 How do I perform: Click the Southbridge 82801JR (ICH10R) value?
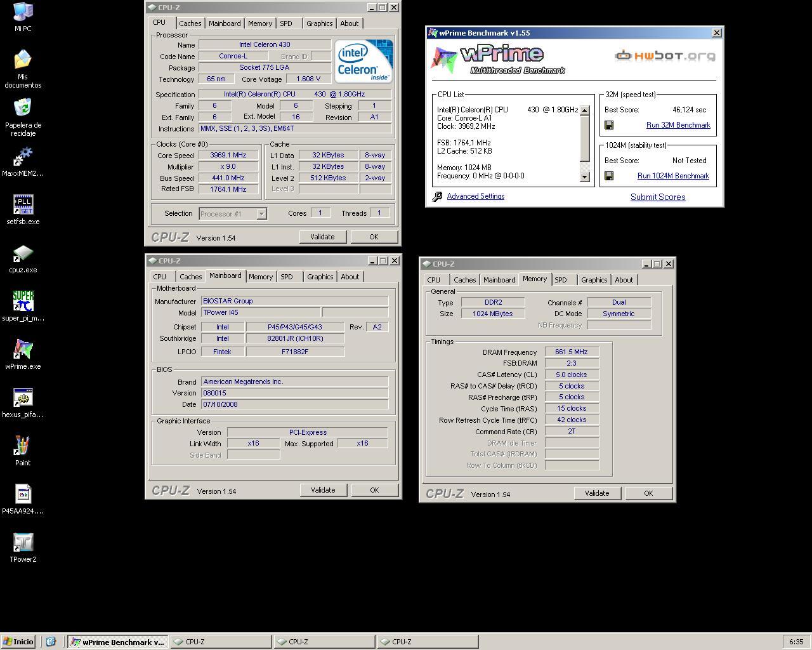[295, 338]
